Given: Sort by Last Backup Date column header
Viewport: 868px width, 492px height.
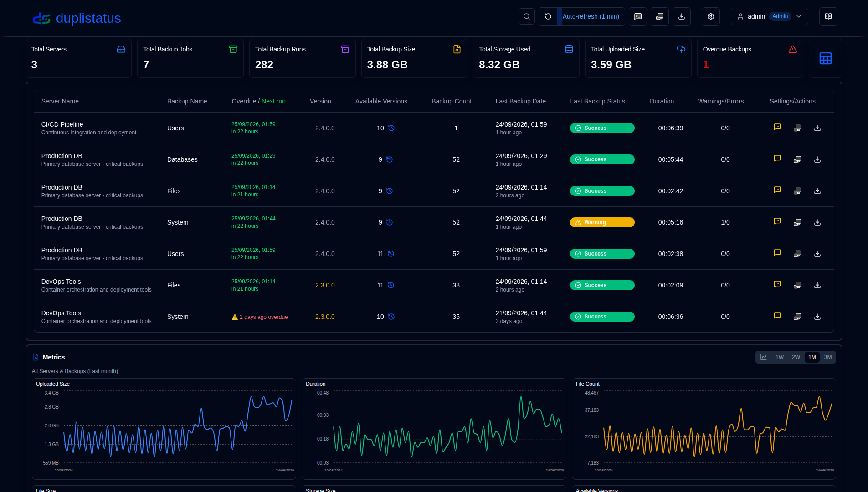Looking at the screenshot, I should (521, 101).
